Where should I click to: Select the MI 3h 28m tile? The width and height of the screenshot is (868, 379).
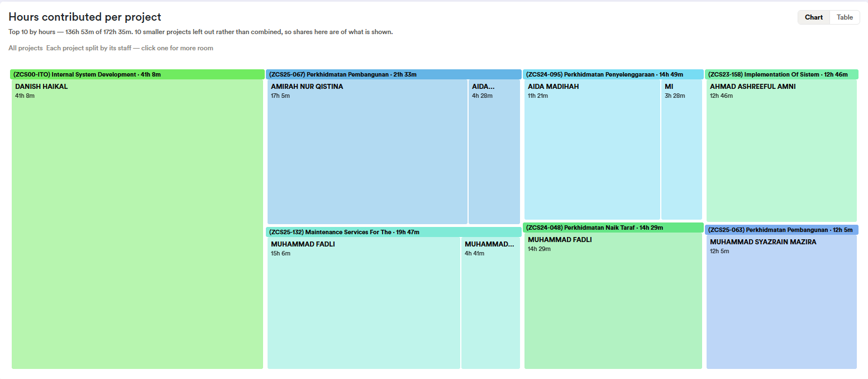pos(681,150)
